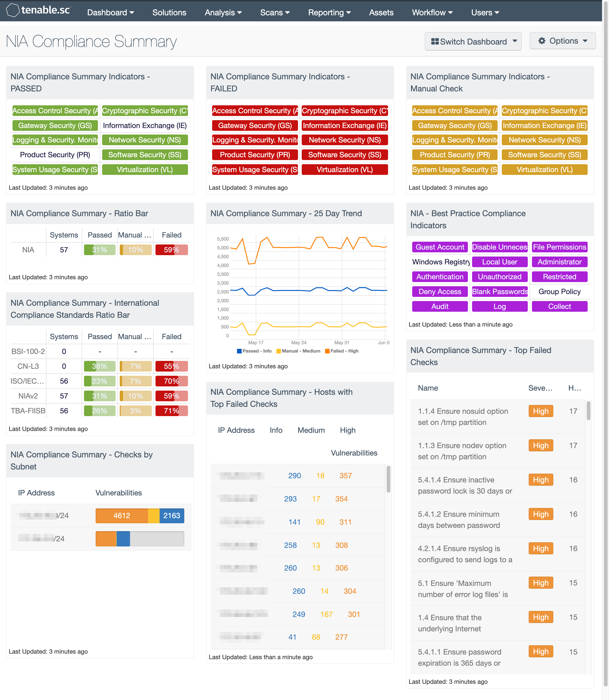Screen dimensions: 609x700
Task: Click the Deny Access indicator
Action: pyautogui.click(x=440, y=292)
